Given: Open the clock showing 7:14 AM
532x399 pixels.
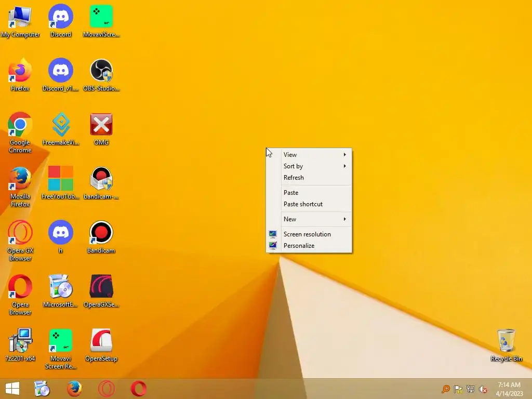Looking at the screenshot, I should click(509, 389).
